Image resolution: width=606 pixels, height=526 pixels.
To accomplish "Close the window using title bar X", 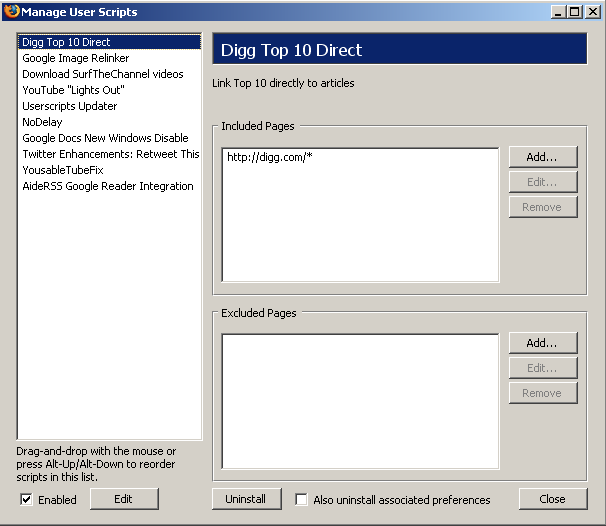I will [592, 12].
